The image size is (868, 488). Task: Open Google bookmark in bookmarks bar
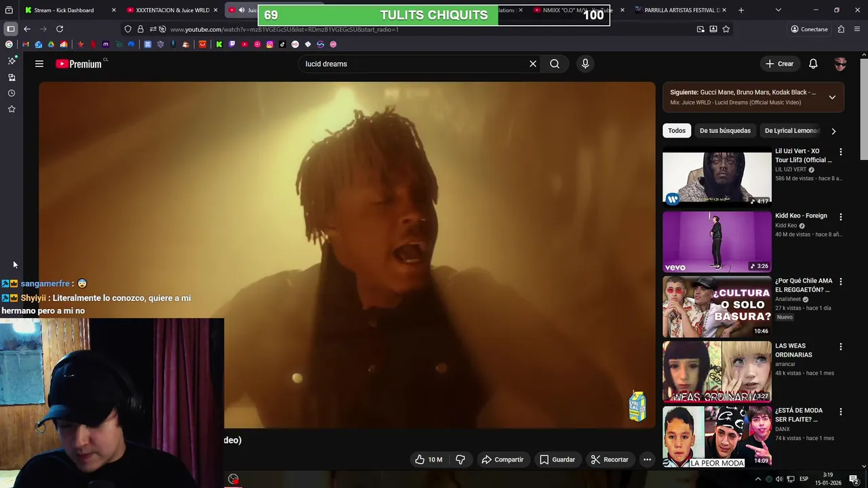click(x=9, y=44)
